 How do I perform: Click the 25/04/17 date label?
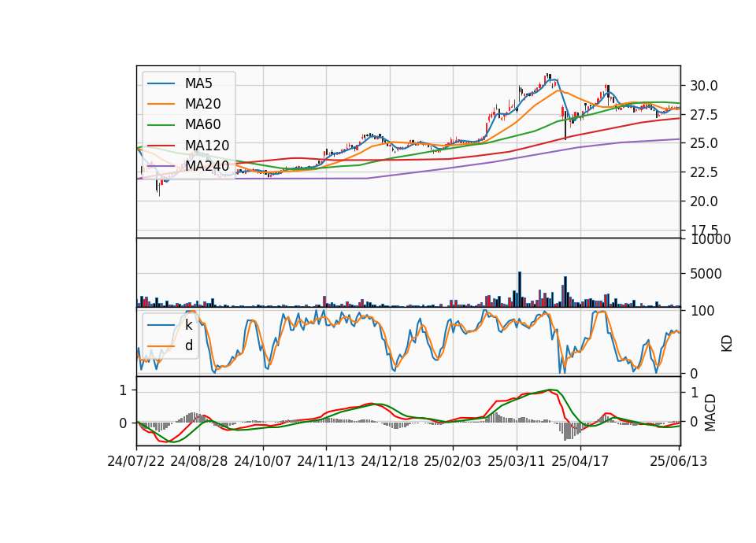(x=580, y=461)
